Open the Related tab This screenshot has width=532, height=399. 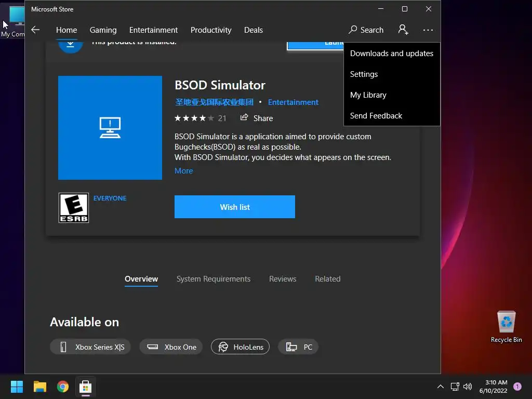(x=328, y=279)
